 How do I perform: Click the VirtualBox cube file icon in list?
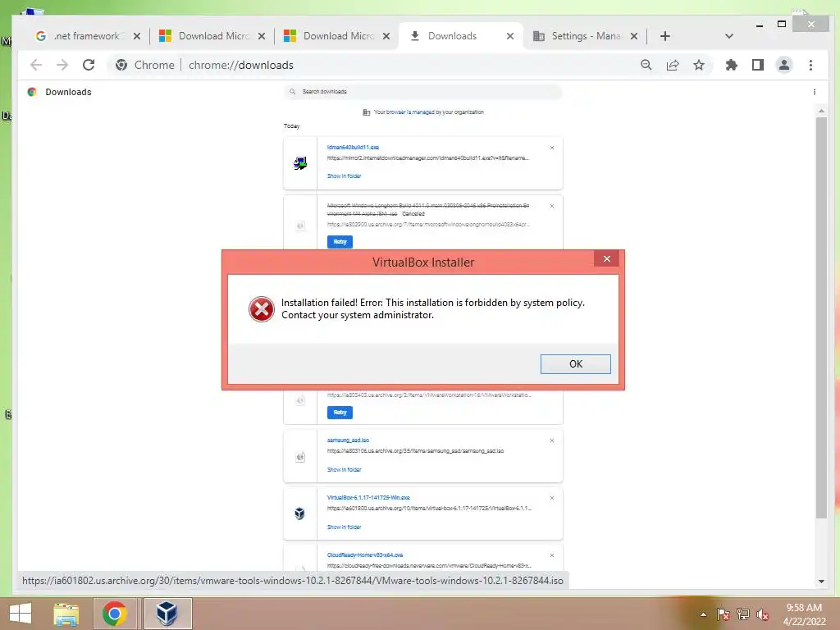coord(300,514)
